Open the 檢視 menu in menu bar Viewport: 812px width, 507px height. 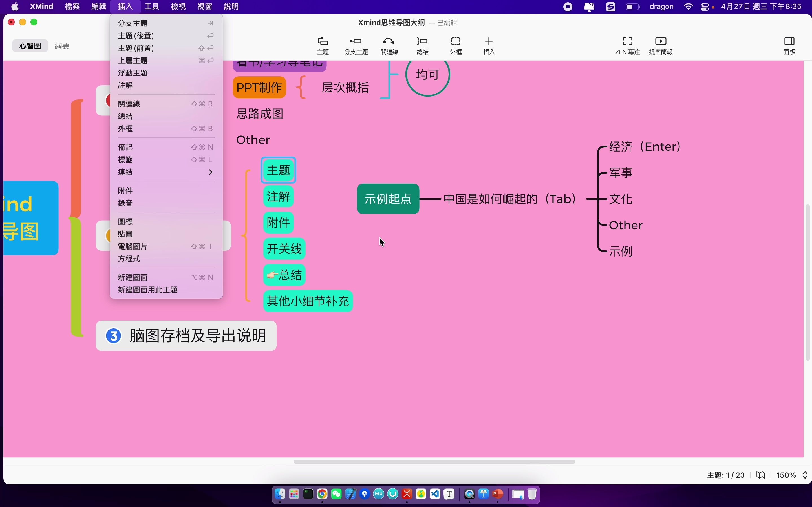178,7
